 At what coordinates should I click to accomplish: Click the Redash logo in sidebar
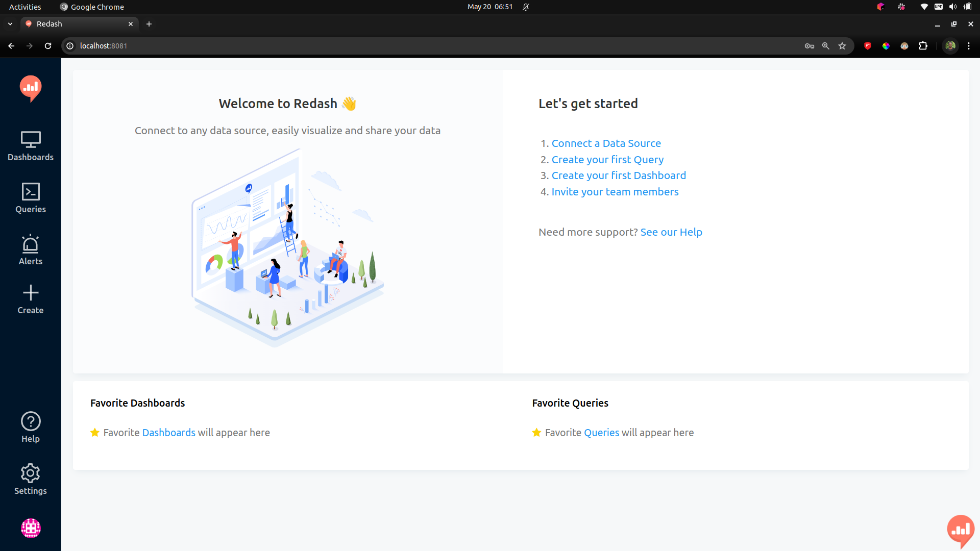(31, 88)
